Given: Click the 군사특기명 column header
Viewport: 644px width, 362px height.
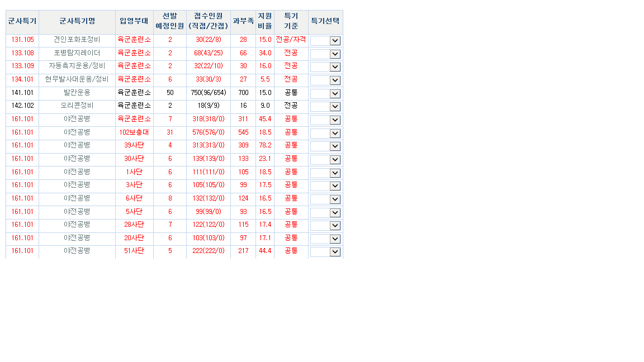Looking at the screenshot, I should (x=77, y=21).
